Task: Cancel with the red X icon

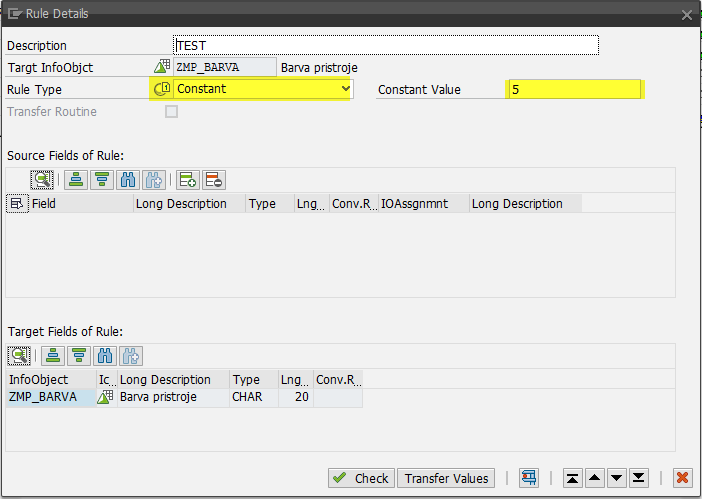Action: (x=683, y=478)
